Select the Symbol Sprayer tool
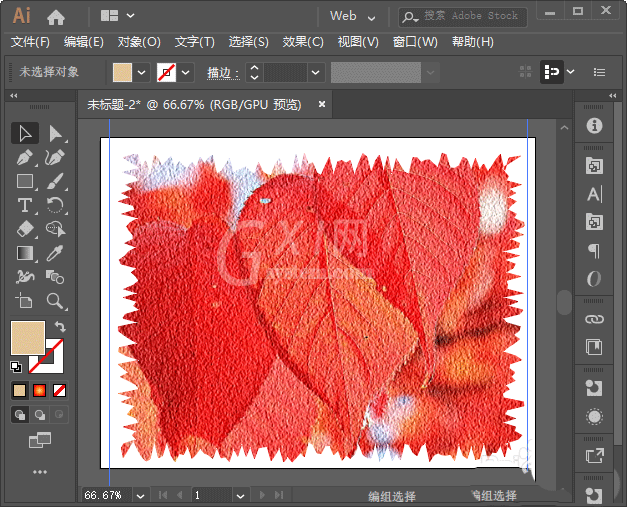Image resolution: width=627 pixels, height=507 pixels. point(25,277)
